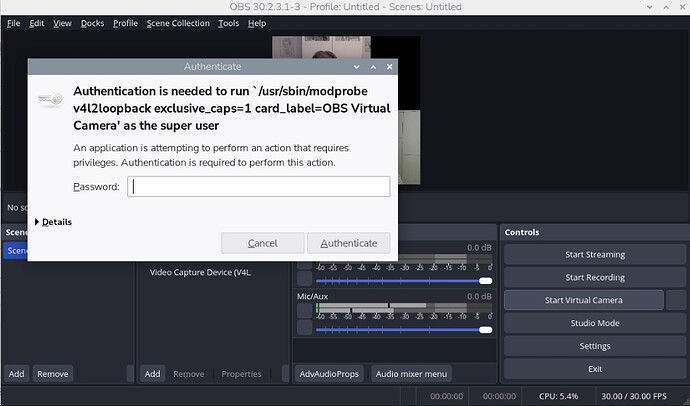Enable Studio Mode
Screen dimensions: 690x406
pyautogui.click(x=595, y=323)
